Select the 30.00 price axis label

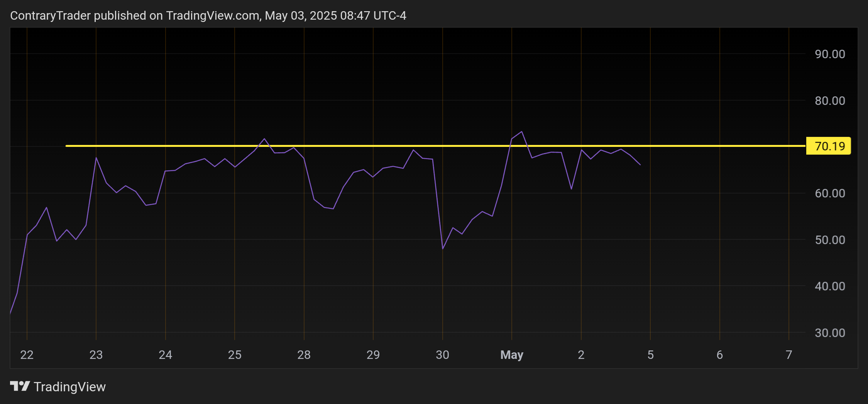pos(830,333)
